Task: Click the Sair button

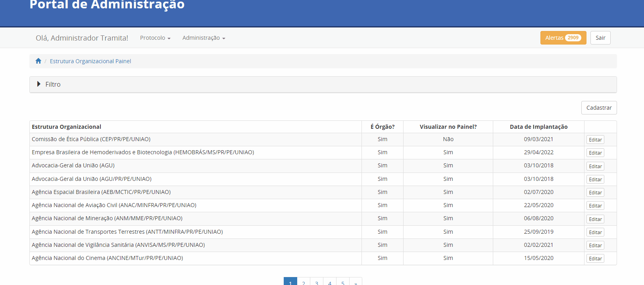Action: (600, 38)
